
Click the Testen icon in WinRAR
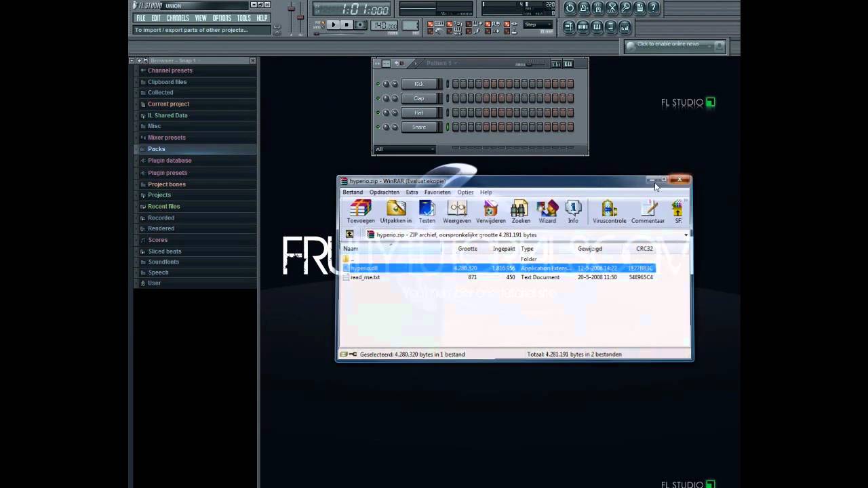427,211
